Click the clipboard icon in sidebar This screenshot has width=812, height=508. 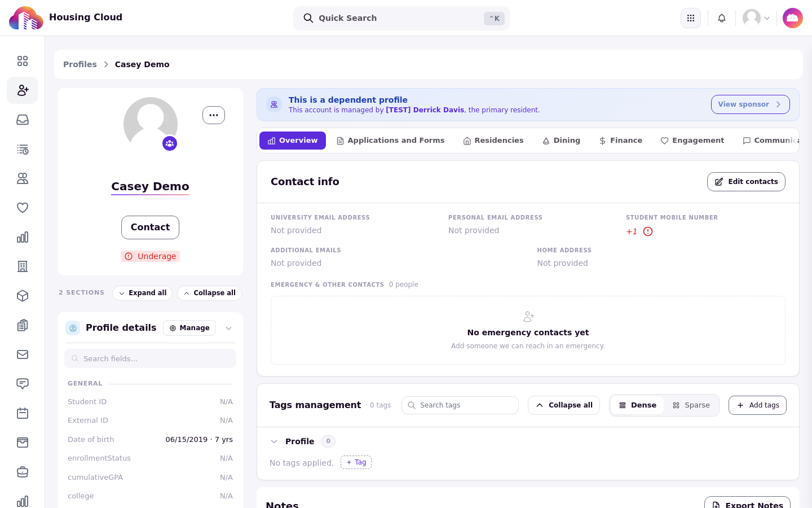tap(23, 325)
